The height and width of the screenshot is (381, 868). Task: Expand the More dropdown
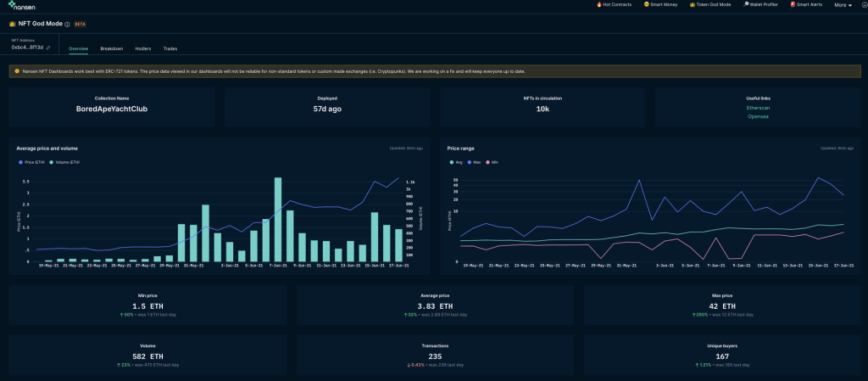point(843,5)
